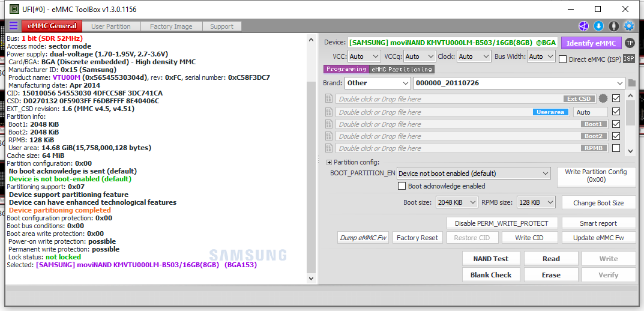Click the Ext CSD gear icon
This screenshot has height=311, width=644.
pos(603,99)
